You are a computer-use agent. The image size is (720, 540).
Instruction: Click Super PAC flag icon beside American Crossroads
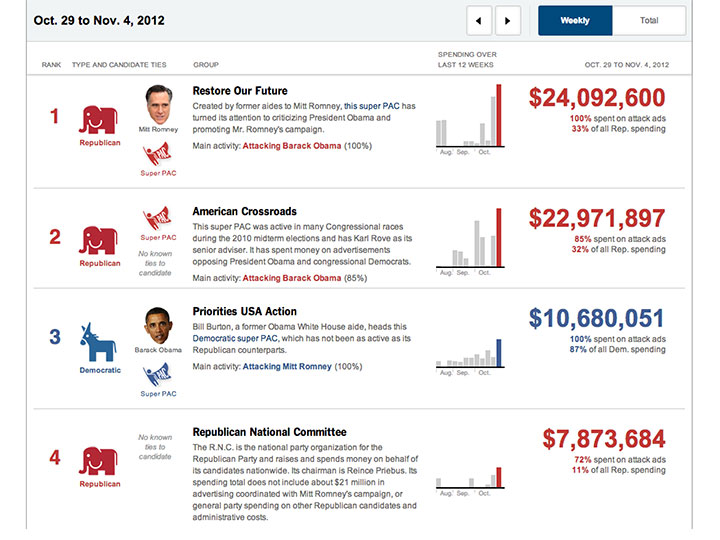tap(157, 218)
